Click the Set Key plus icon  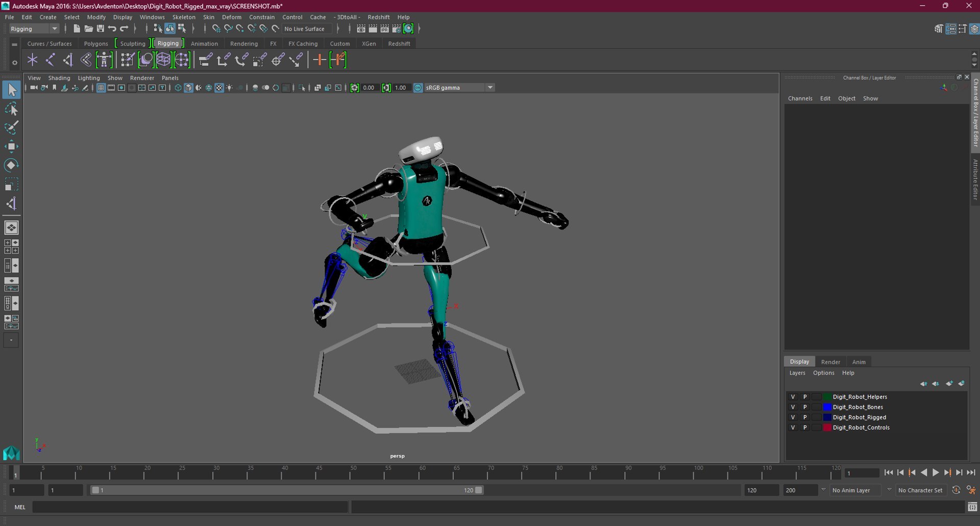320,60
